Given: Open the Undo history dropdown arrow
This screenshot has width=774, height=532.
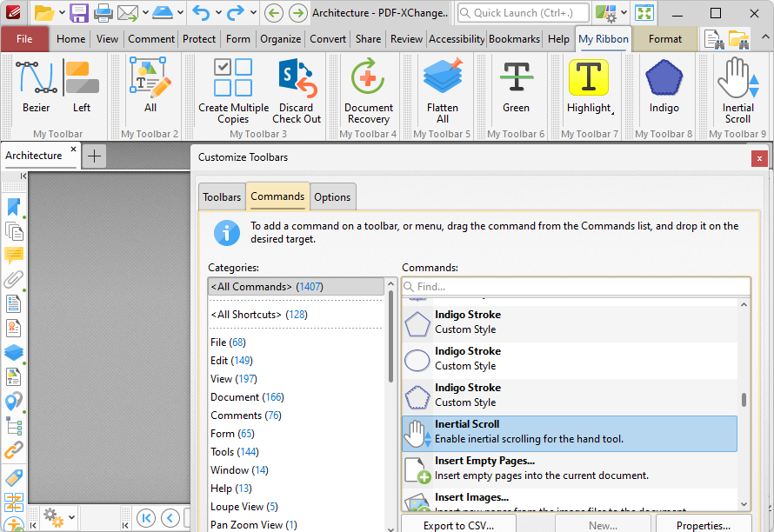Looking at the screenshot, I should (x=218, y=12).
